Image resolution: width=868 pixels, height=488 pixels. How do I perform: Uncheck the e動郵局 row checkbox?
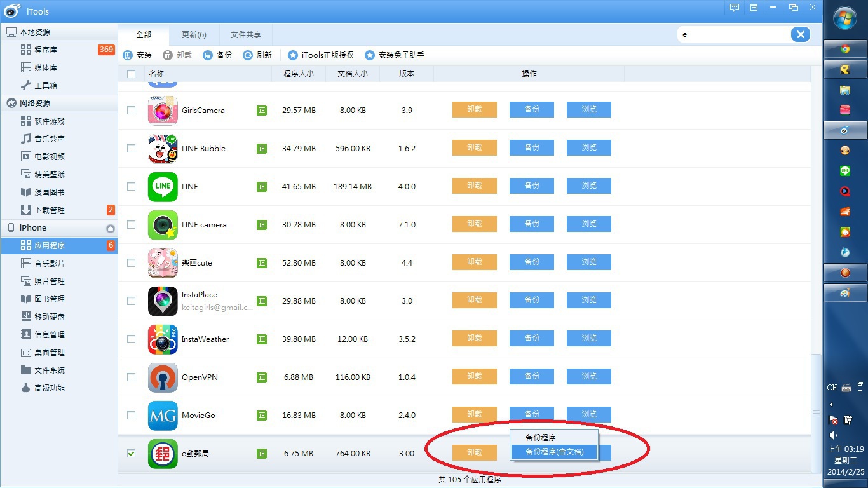pyautogui.click(x=132, y=453)
